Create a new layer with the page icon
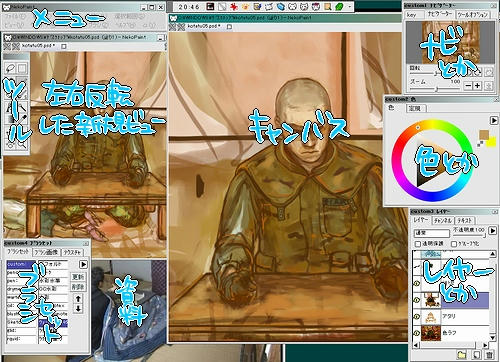This screenshot has width=500, height=362. point(476,355)
